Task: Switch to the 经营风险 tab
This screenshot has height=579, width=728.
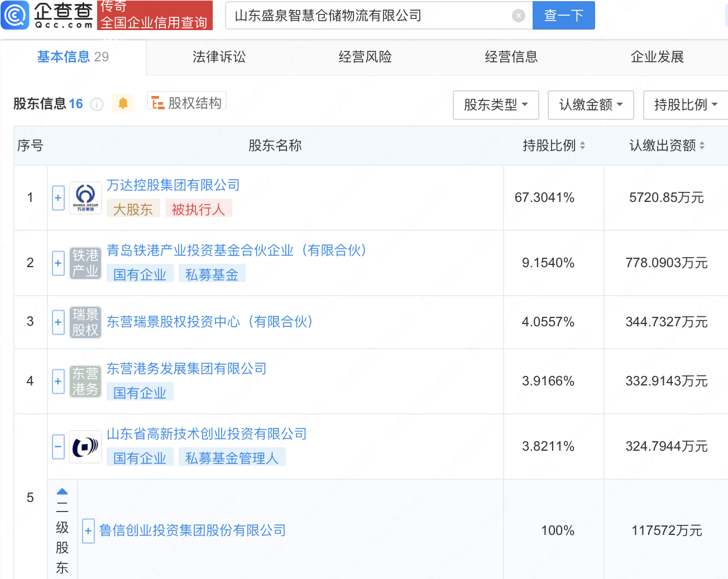Action: 365,57
